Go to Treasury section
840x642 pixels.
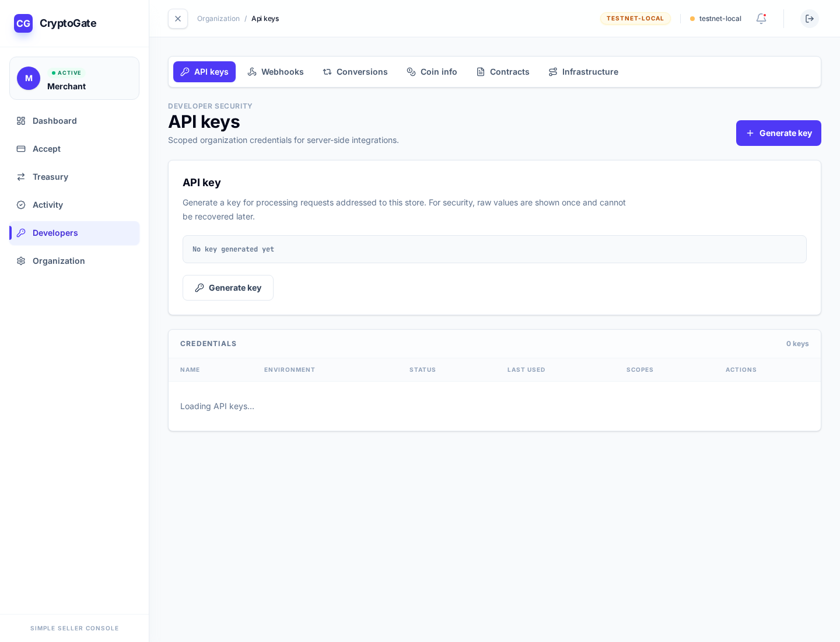pyautogui.click(x=74, y=177)
